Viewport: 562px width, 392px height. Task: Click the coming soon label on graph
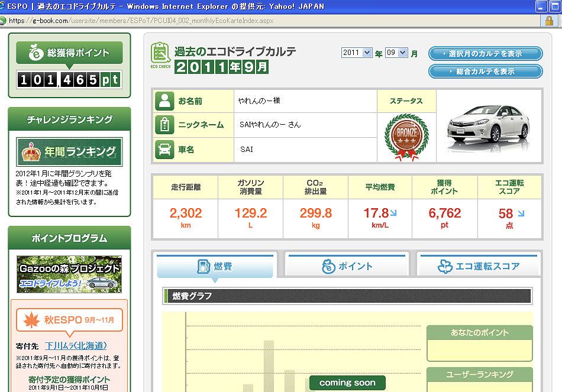[347, 383]
